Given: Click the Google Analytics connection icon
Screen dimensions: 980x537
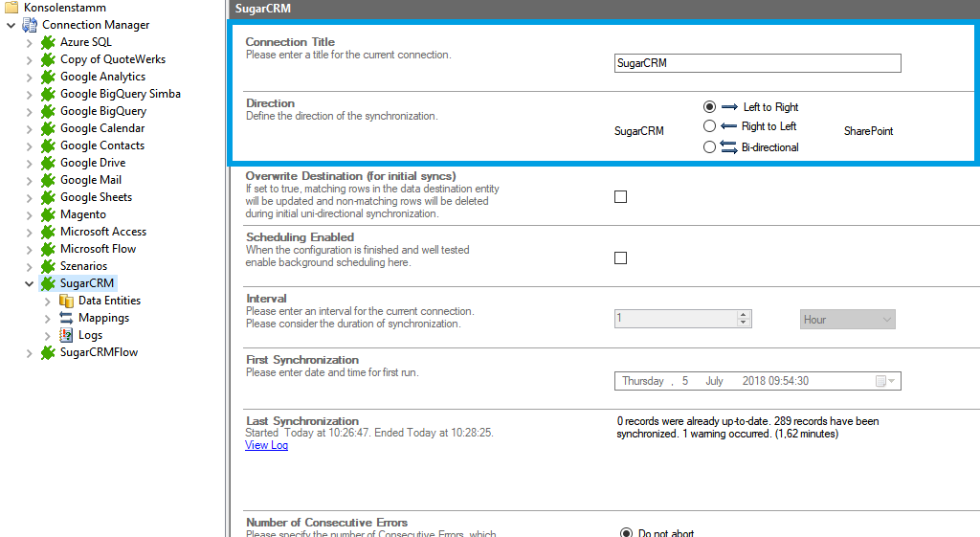Looking at the screenshot, I should click(48, 77).
